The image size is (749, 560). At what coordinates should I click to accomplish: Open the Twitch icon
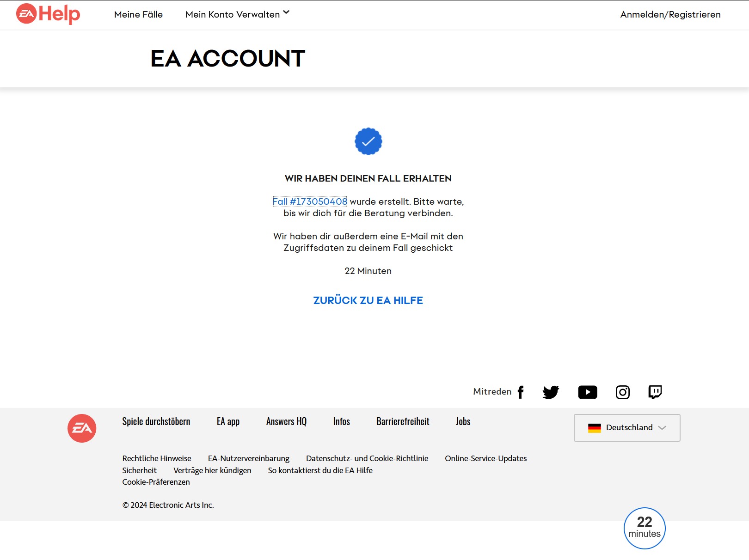click(x=655, y=392)
